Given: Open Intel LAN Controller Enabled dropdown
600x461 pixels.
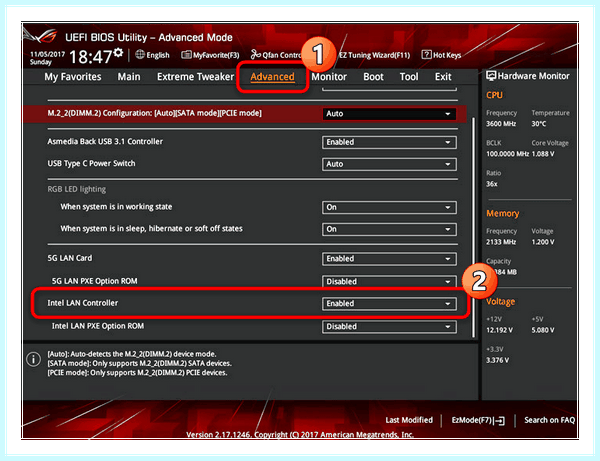Looking at the screenshot, I should (389, 304).
